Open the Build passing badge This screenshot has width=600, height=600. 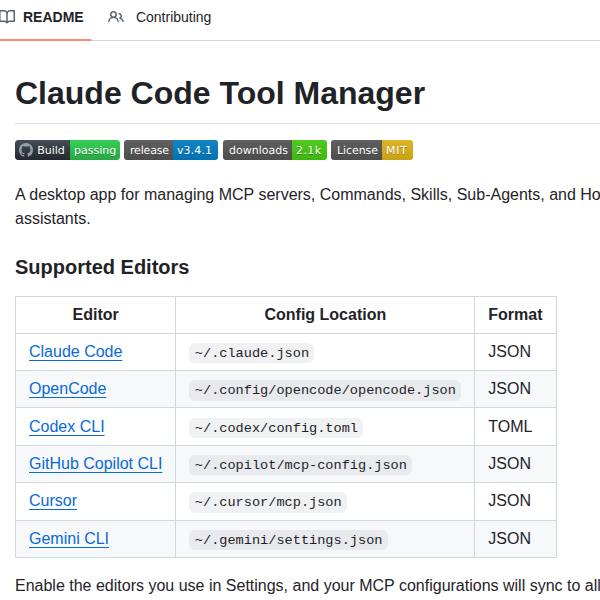click(x=67, y=150)
